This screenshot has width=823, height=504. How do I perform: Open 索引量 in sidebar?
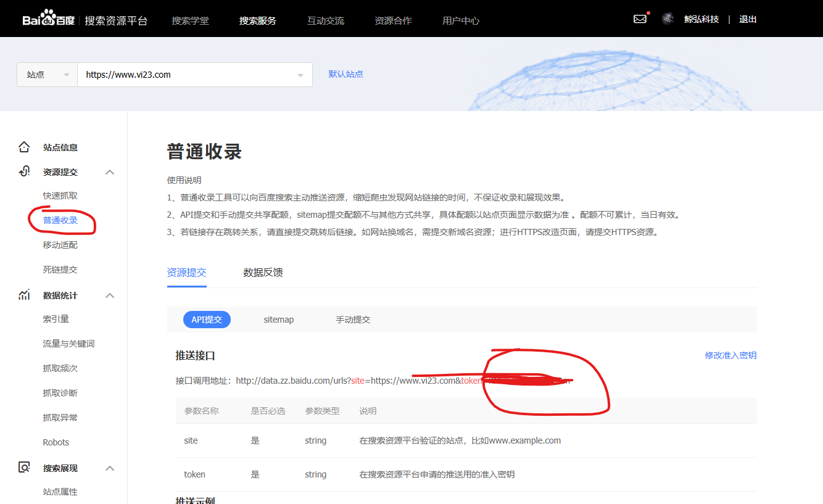pyautogui.click(x=56, y=319)
